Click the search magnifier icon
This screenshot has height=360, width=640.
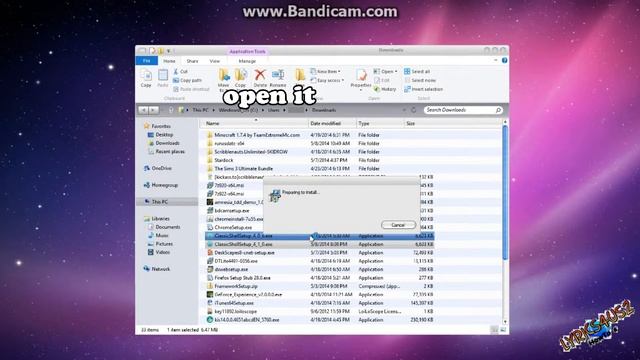click(498, 110)
